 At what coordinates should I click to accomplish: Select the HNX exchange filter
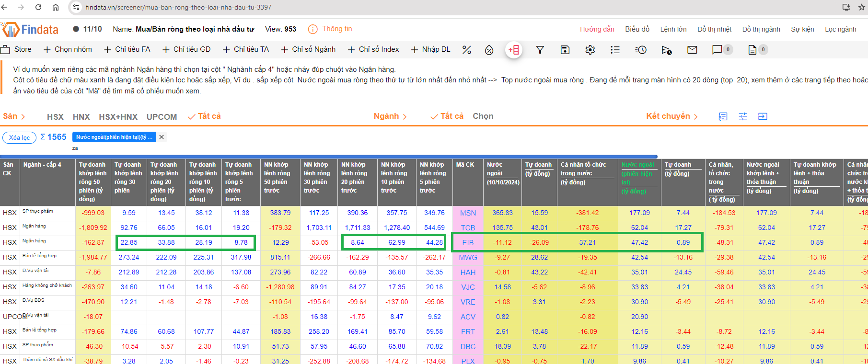pyautogui.click(x=81, y=117)
